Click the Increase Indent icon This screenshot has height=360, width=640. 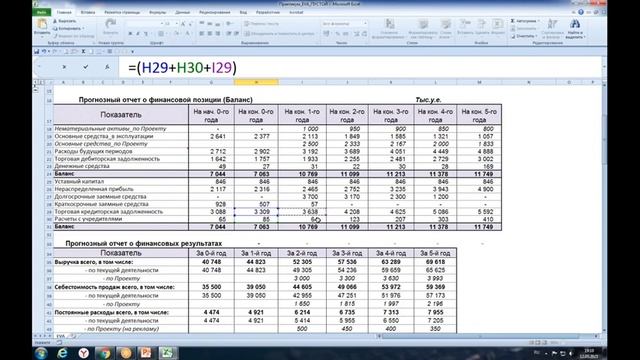pyautogui.click(x=236, y=33)
